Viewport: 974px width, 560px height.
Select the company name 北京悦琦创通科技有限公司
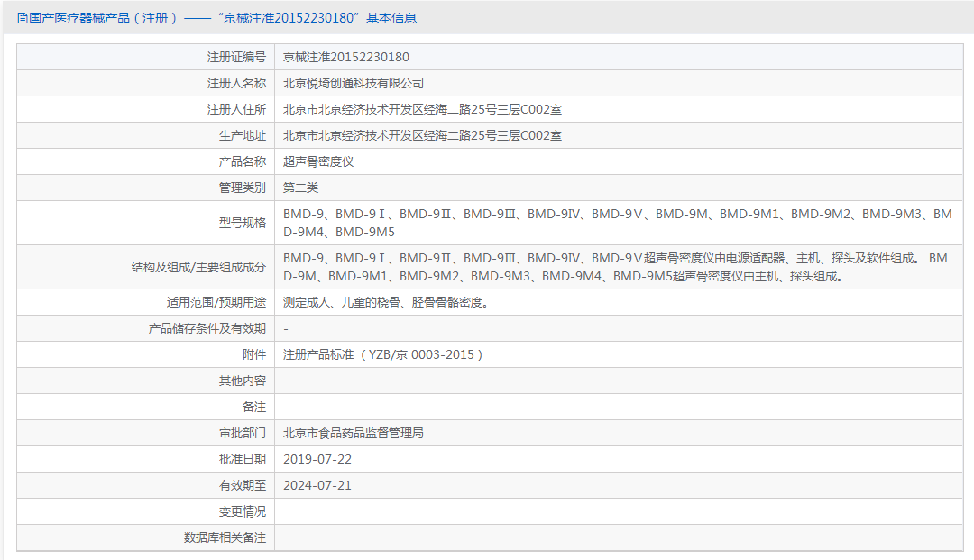[354, 83]
